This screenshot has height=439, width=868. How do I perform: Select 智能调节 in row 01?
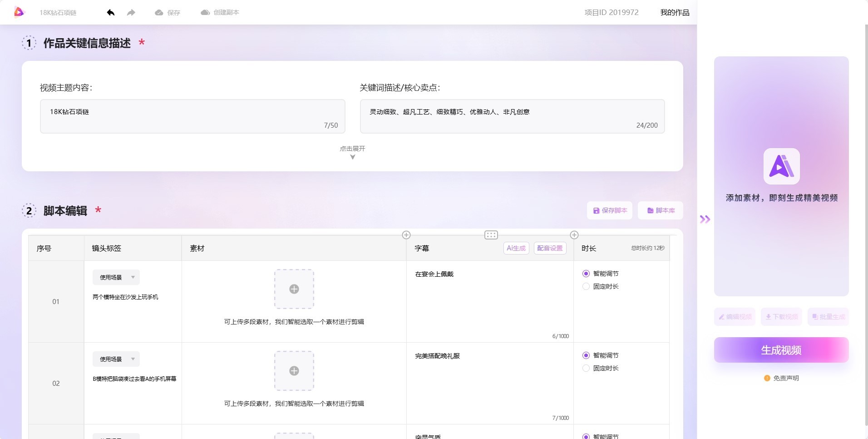pos(600,274)
